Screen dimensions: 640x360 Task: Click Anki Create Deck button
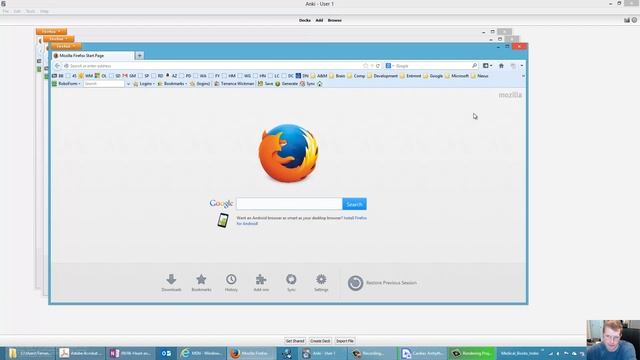[x=320, y=341]
